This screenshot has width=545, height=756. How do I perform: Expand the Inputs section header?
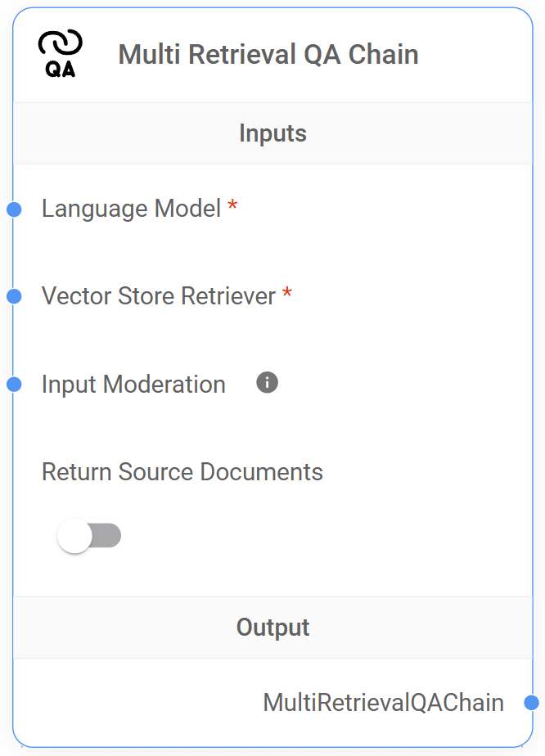click(x=272, y=133)
